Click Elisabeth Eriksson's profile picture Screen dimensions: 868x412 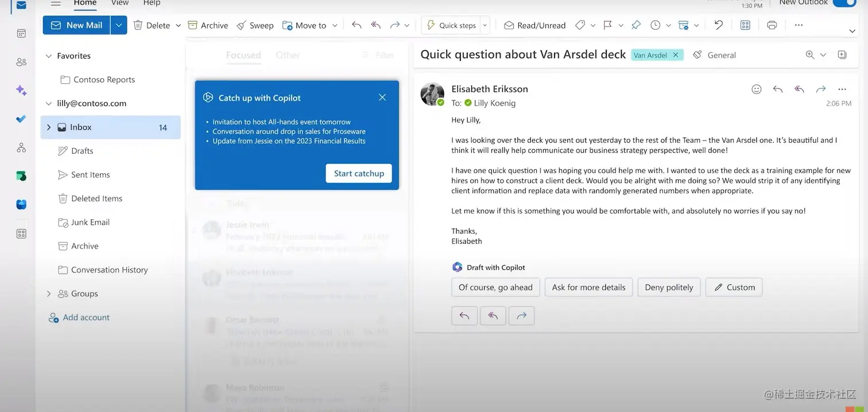click(x=432, y=94)
